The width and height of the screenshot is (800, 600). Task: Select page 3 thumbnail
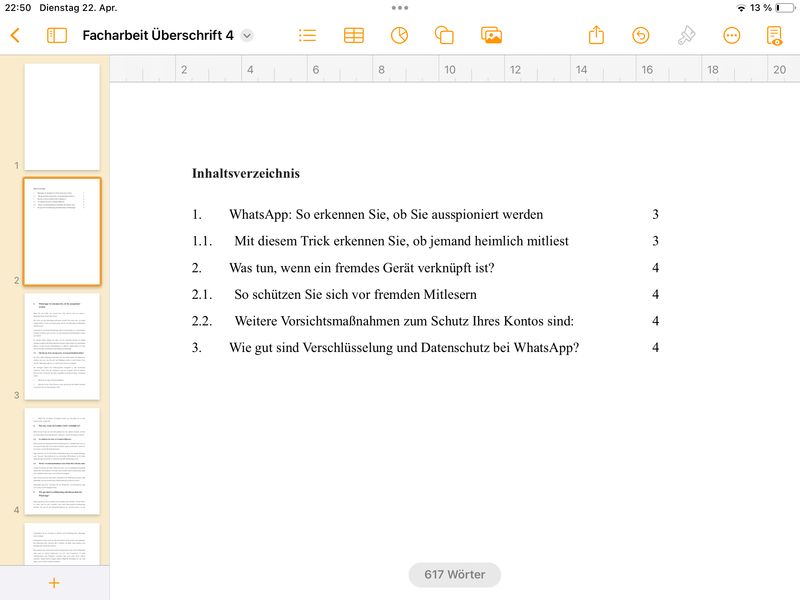pos(62,346)
